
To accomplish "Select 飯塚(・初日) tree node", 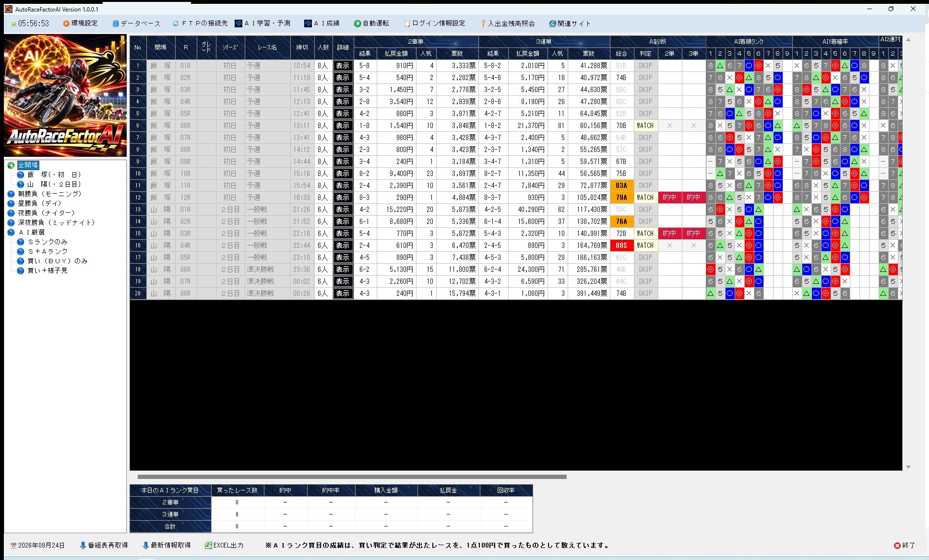I will (54, 175).
